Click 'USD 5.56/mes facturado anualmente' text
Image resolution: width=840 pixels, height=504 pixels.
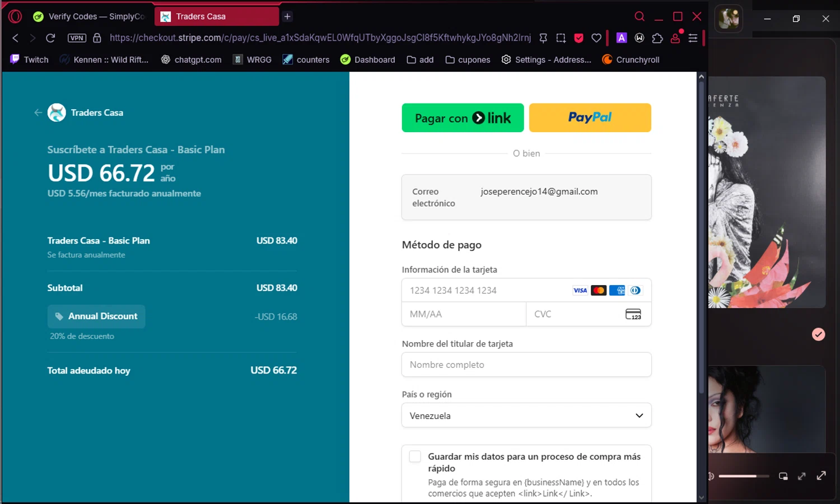[x=124, y=193]
